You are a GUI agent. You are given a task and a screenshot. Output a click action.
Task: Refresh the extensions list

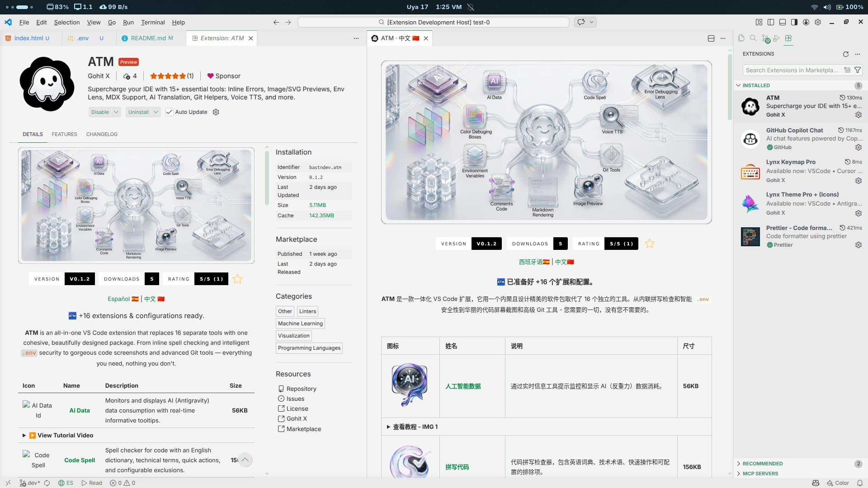pyautogui.click(x=845, y=54)
